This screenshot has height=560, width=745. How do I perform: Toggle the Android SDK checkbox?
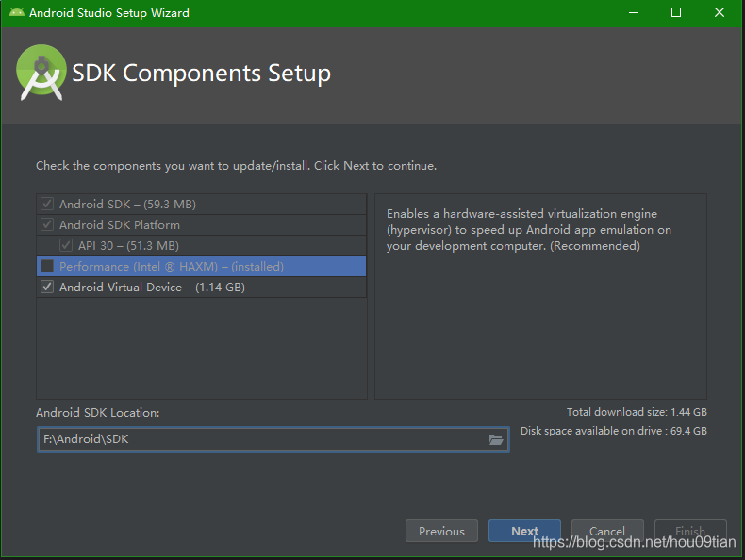coord(47,204)
